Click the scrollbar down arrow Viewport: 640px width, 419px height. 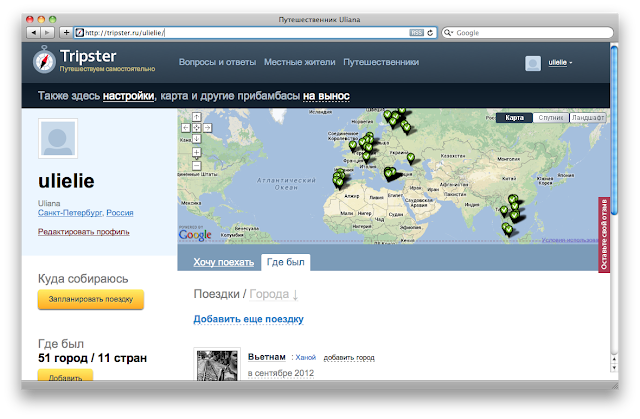point(614,368)
